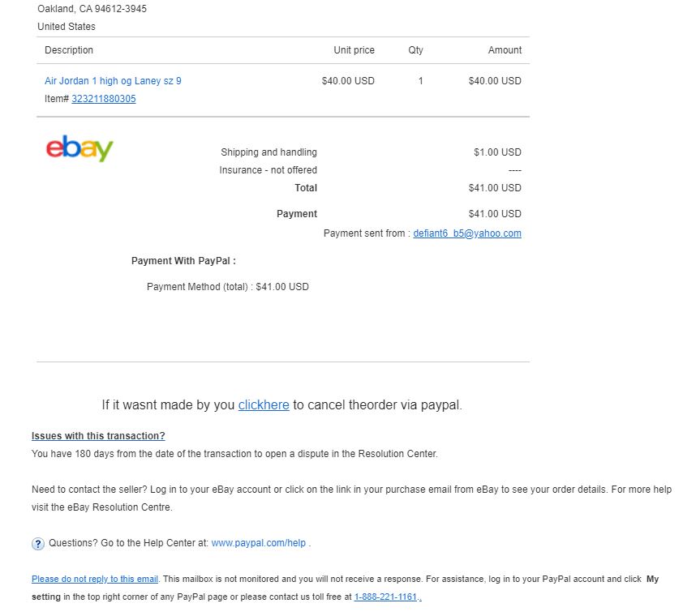
Task: Click the 'Insurance - not offered' label
Action: pyautogui.click(x=268, y=170)
